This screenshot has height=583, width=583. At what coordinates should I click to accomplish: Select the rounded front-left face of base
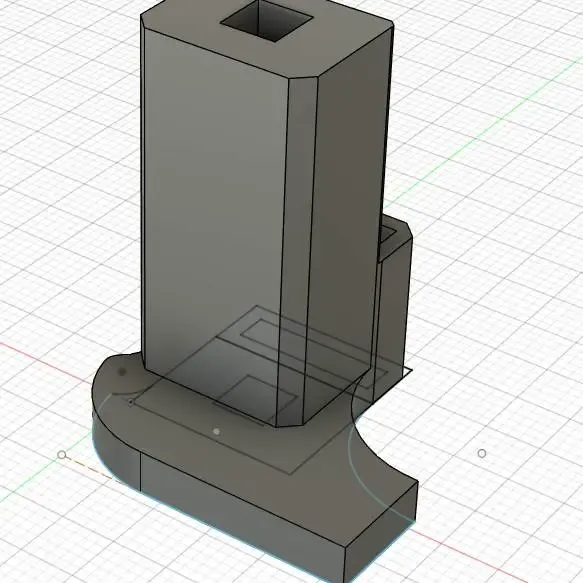[116, 450]
